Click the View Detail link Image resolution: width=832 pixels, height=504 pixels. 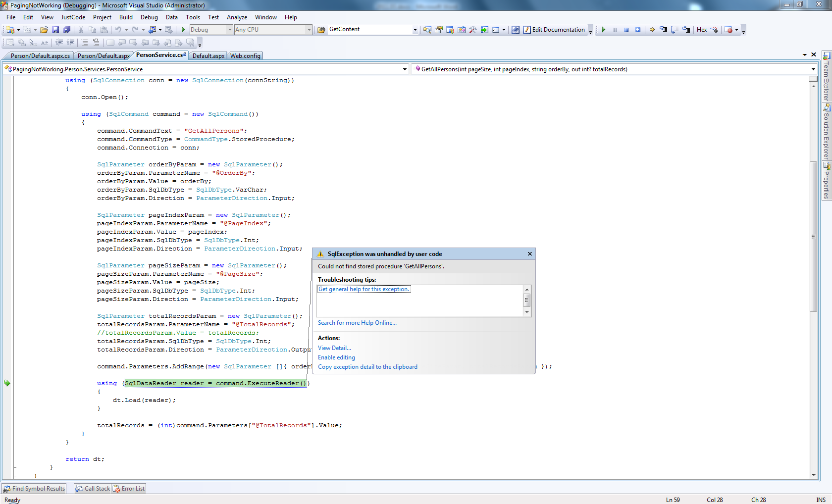coord(334,348)
